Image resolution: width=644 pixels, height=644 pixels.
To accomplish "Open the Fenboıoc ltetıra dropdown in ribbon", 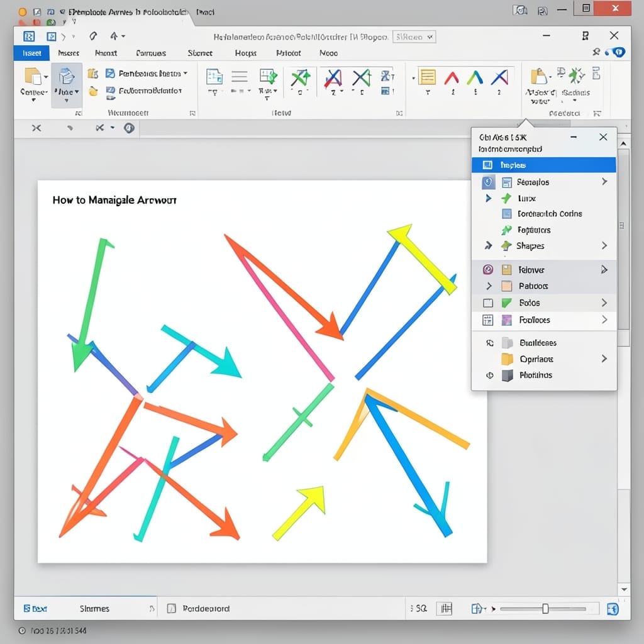I will [x=146, y=74].
